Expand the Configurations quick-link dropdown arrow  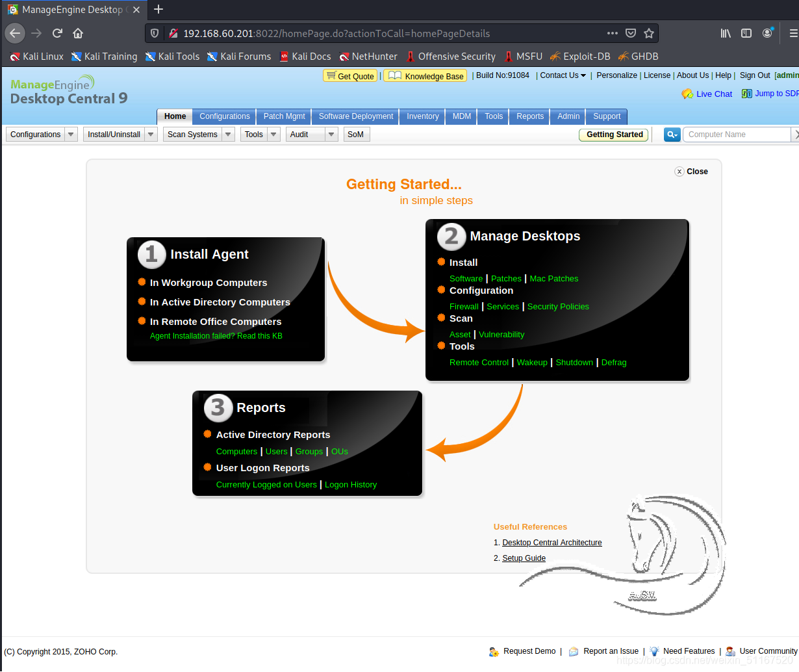pos(71,135)
